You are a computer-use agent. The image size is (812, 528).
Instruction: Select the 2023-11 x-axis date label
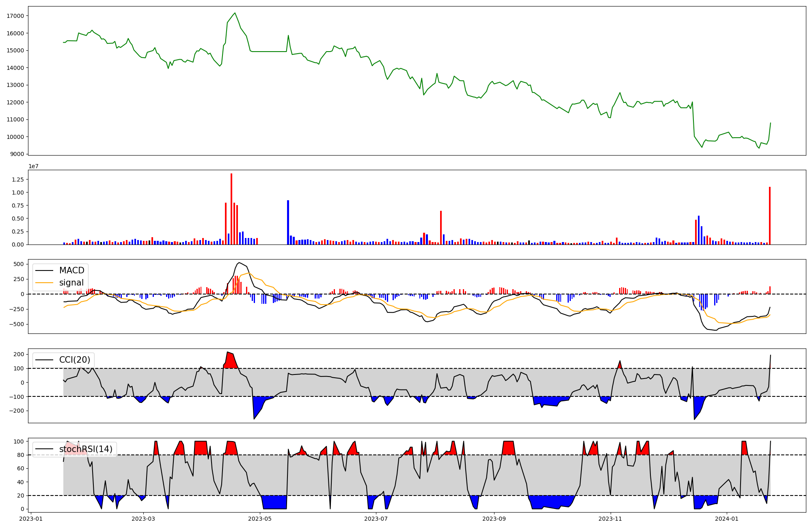pyautogui.click(x=611, y=519)
